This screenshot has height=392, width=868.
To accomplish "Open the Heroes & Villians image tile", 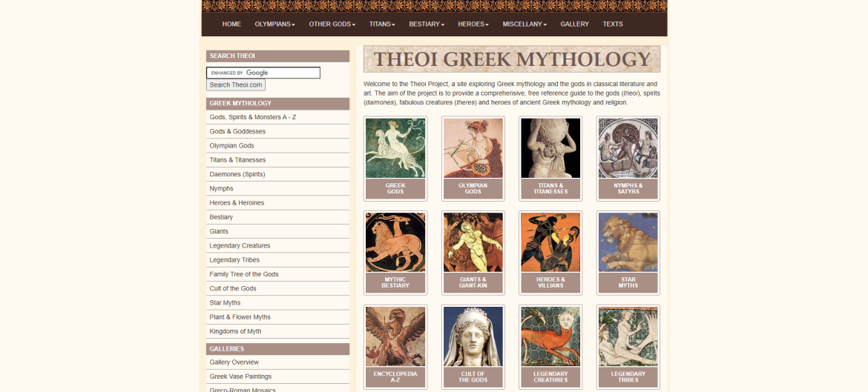I will [550, 253].
